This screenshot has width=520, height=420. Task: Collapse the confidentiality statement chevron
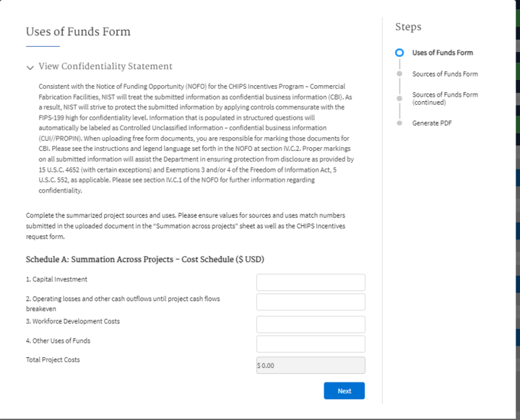coord(30,68)
